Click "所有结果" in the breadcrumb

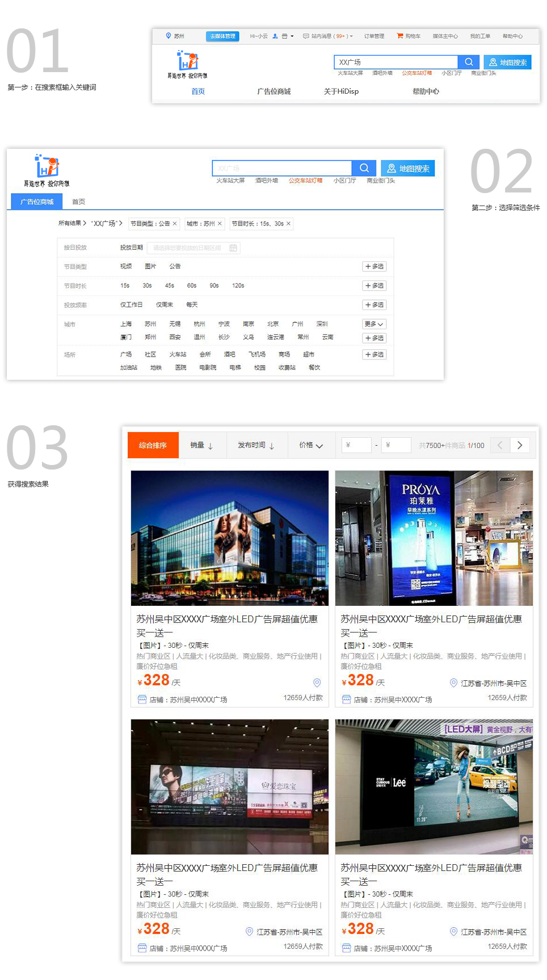tap(70, 224)
